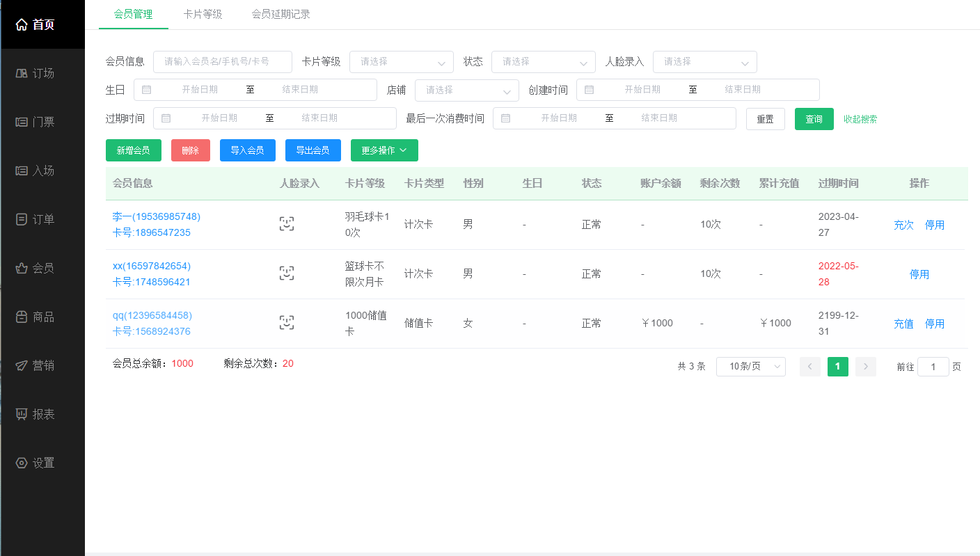
Task: Open the 入场 section
Action: [x=42, y=170]
